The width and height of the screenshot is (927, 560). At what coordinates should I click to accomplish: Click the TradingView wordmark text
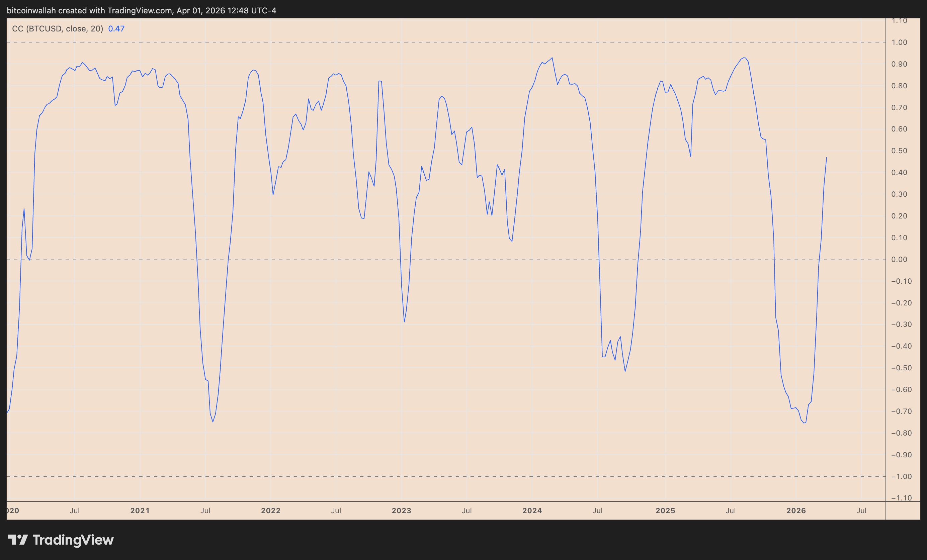pyautogui.click(x=73, y=540)
